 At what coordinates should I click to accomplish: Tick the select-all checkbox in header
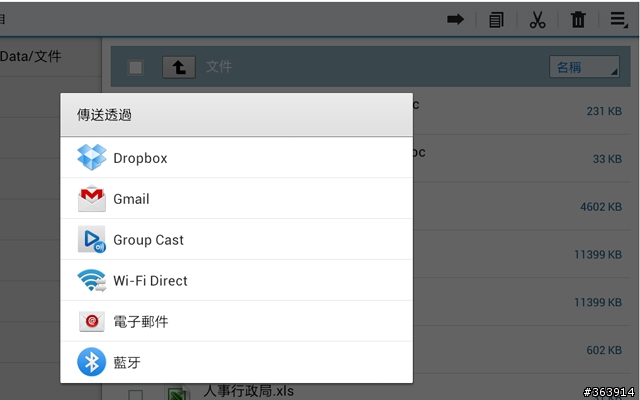coord(136,67)
